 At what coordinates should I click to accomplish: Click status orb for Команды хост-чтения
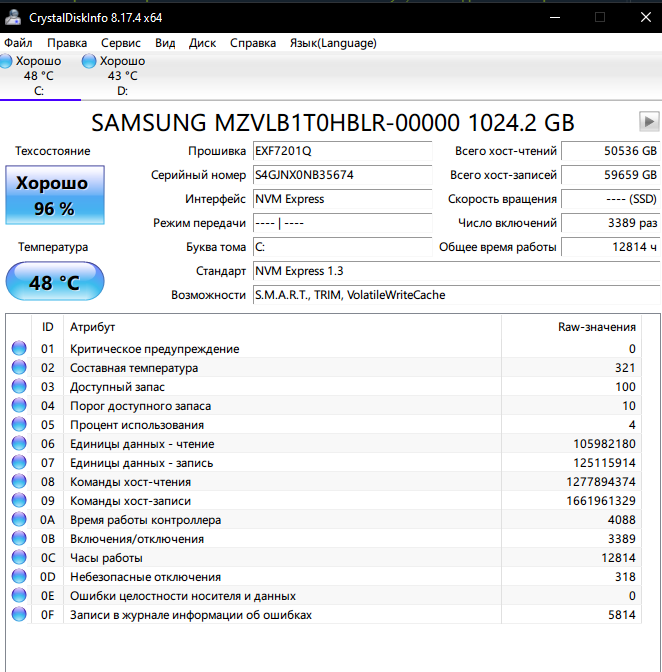(19, 481)
